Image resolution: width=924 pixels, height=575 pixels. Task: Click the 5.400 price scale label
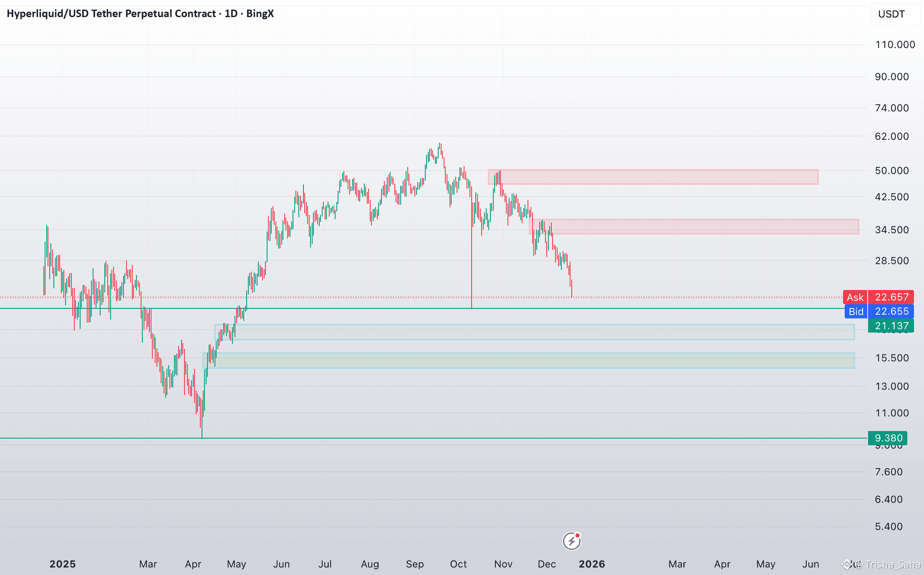[x=889, y=527]
